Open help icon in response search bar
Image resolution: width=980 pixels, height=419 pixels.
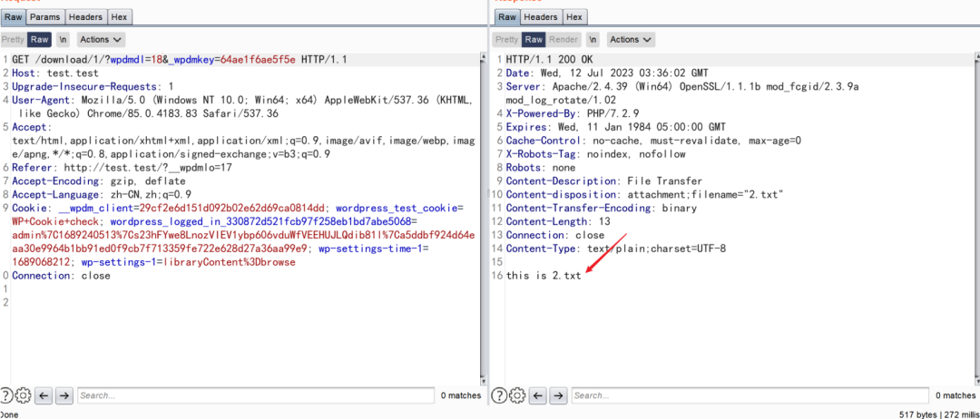[x=499, y=395]
